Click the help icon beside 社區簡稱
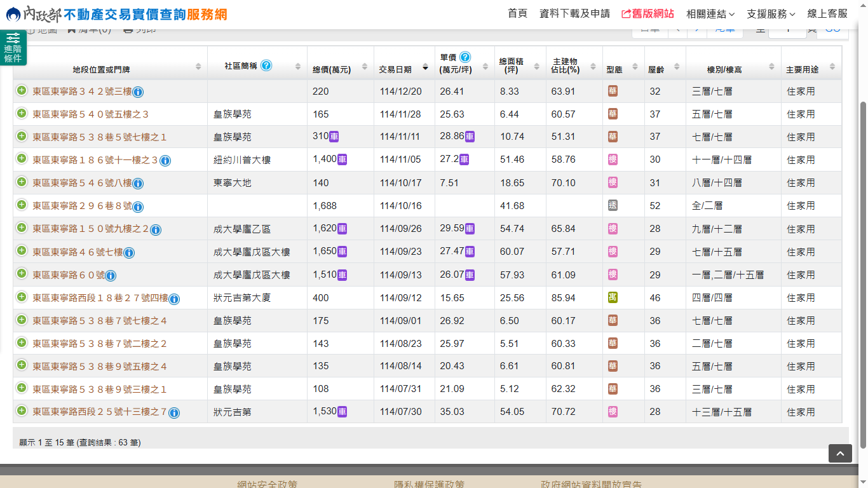868x488 pixels. pyautogui.click(x=266, y=65)
